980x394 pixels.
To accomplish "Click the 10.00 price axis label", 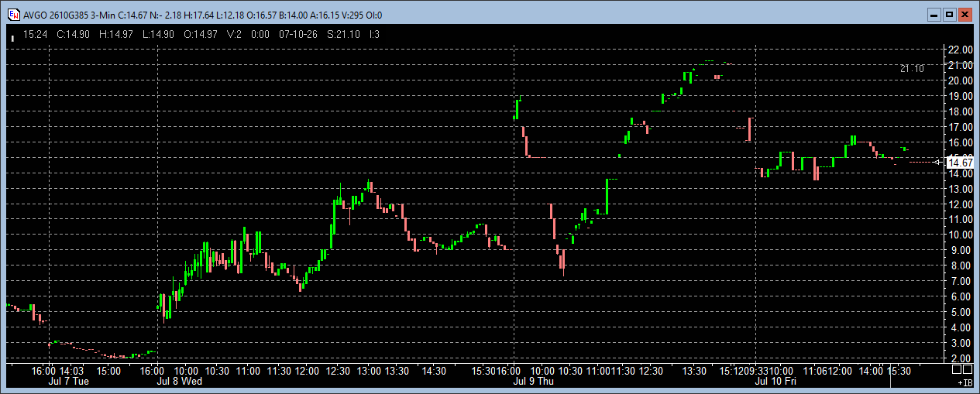I will click(x=961, y=235).
